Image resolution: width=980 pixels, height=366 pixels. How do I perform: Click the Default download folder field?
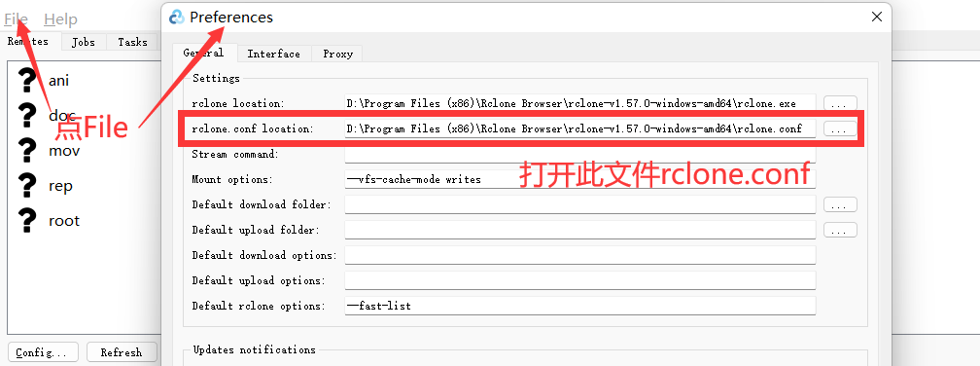[x=580, y=204]
